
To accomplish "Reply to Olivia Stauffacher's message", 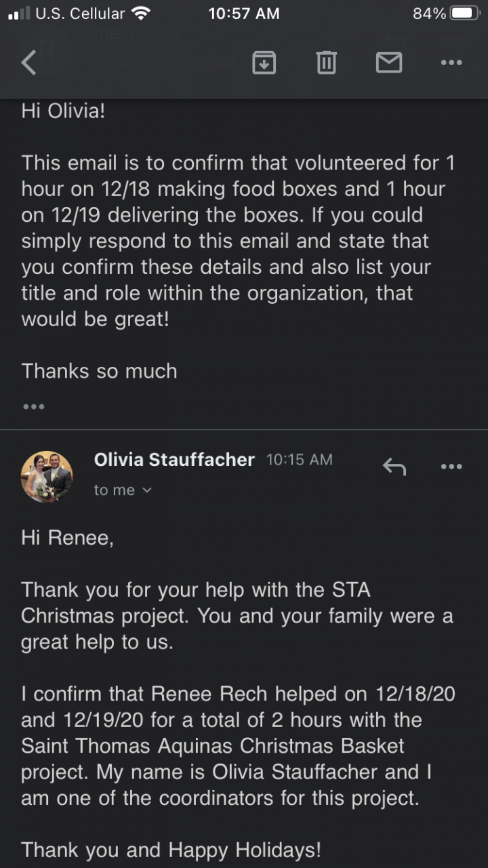I will [394, 467].
